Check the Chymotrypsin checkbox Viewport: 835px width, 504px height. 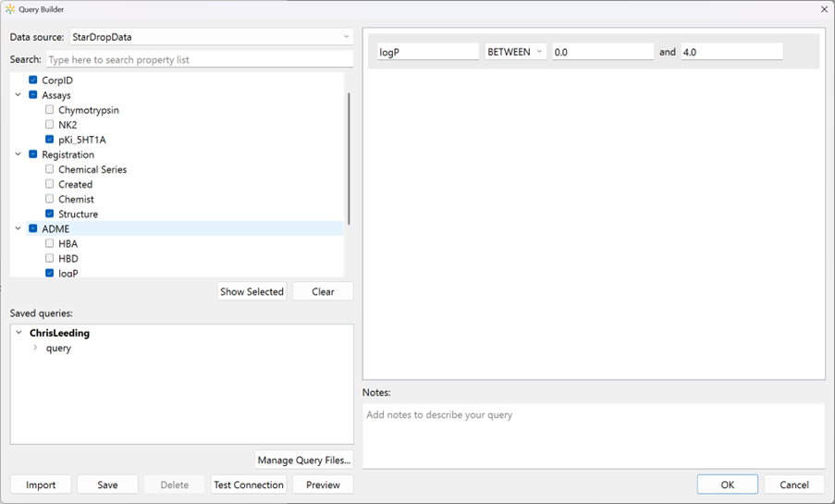pyautogui.click(x=50, y=110)
